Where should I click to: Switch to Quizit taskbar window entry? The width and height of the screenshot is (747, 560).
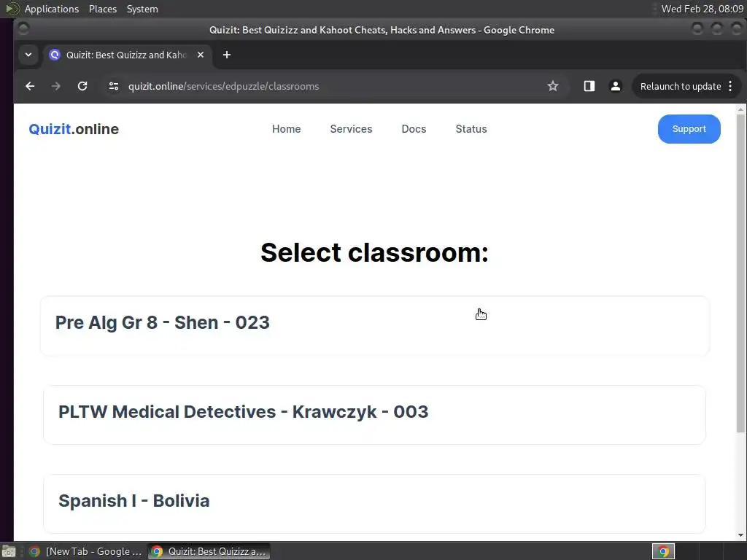[209, 551]
